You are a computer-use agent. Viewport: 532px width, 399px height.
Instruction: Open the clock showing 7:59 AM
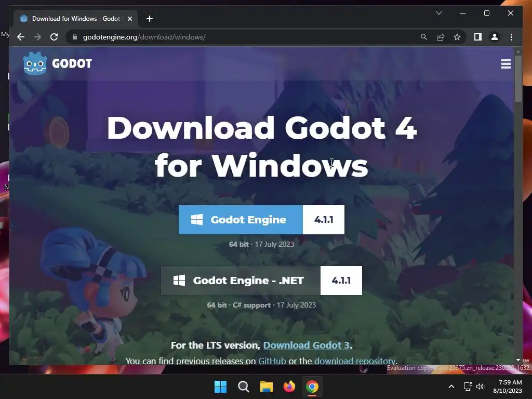click(508, 387)
